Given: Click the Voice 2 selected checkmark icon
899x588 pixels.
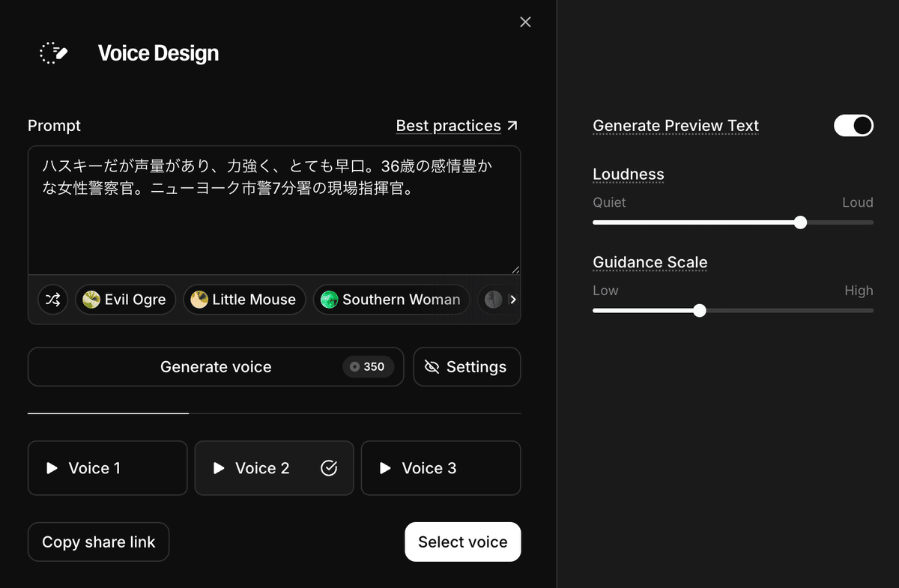Looking at the screenshot, I should (329, 468).
